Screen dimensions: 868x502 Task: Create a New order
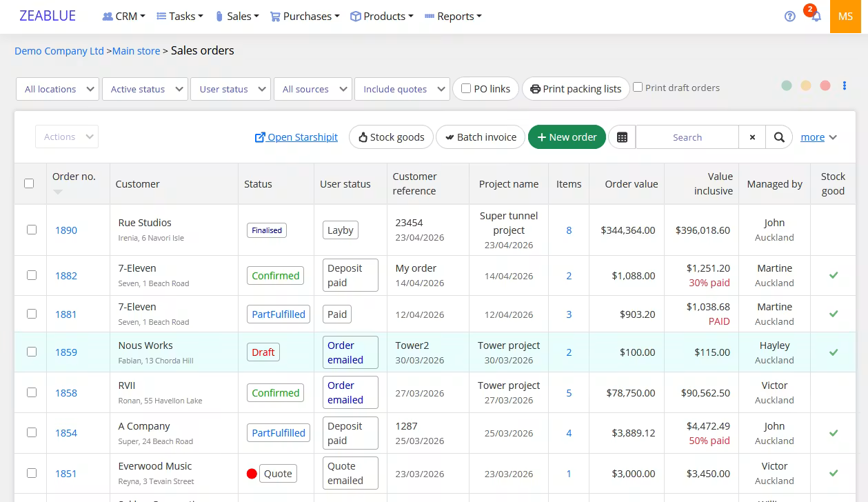[x=567, y=137]
